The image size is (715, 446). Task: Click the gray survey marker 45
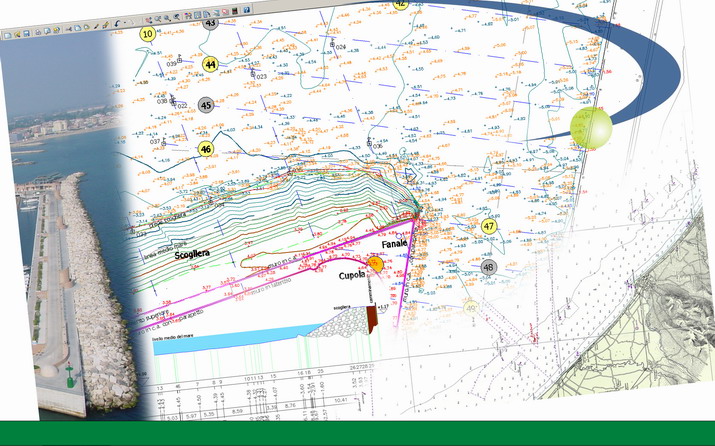point(206,105)
